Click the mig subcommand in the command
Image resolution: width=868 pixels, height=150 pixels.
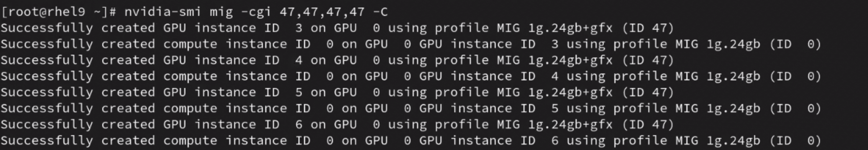click(221, 12)
